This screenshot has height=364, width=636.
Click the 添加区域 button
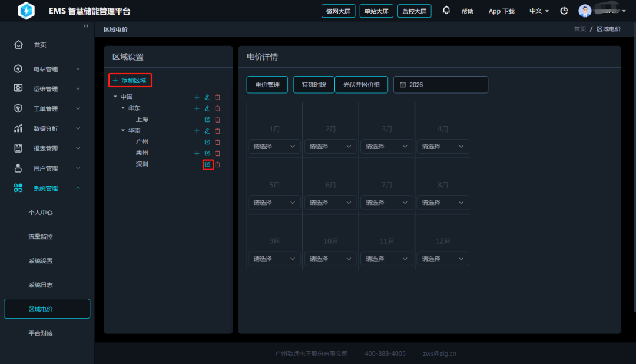(130, 80)
